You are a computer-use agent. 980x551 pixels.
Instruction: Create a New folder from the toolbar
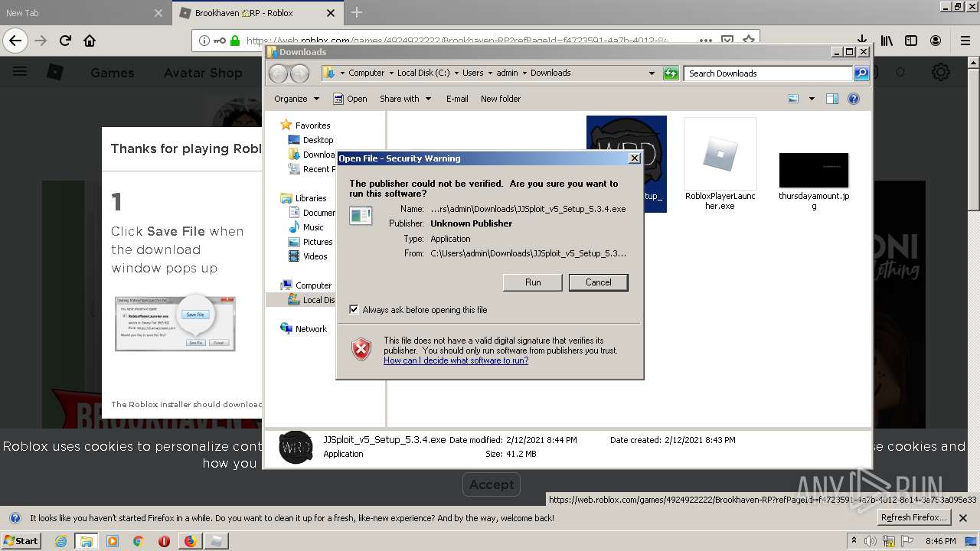click(x=501, y=99)
